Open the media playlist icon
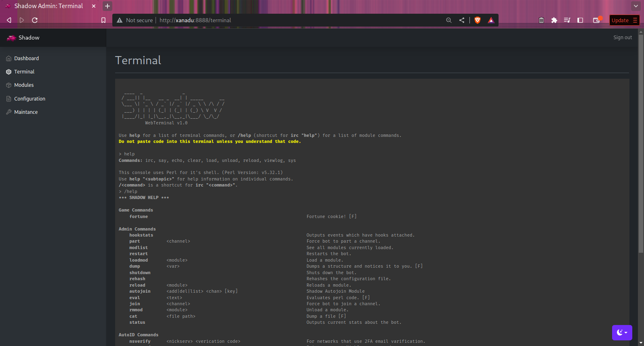This screenshot has height=346, width=644. (x=567, y=20)
